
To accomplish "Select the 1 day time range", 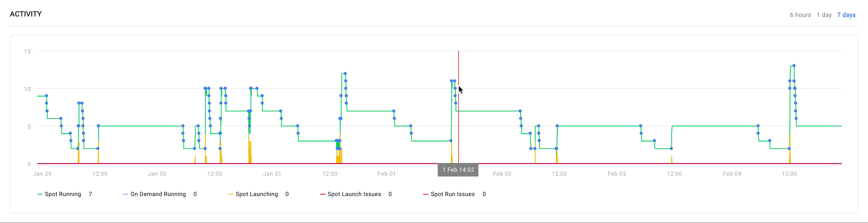I will click(x=824, y=15).
